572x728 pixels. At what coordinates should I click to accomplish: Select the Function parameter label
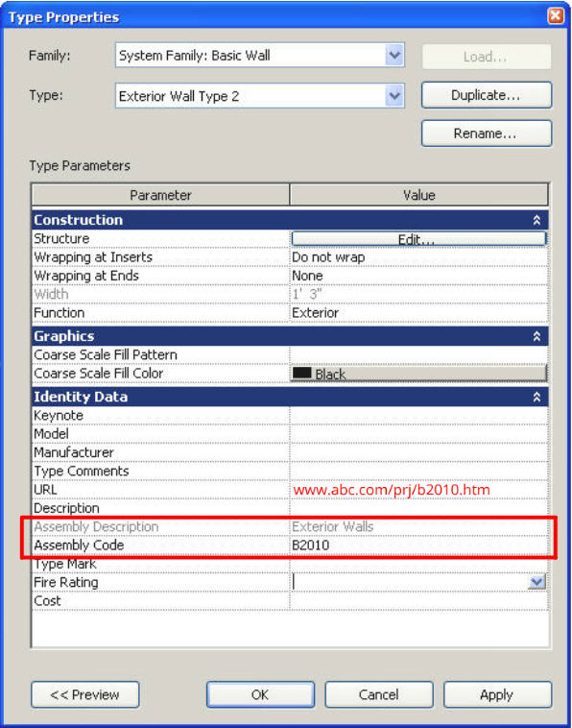coord(59,313)
